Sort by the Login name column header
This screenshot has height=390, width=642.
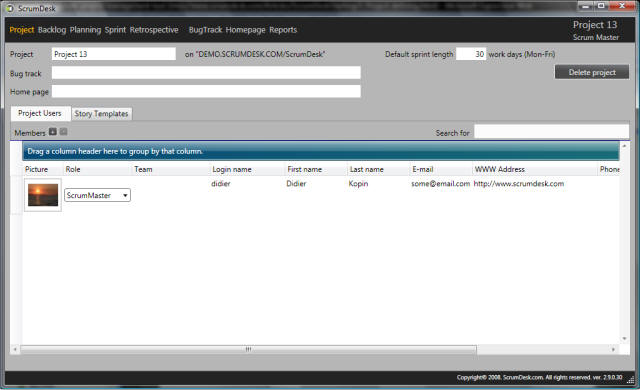pos(247,169)
